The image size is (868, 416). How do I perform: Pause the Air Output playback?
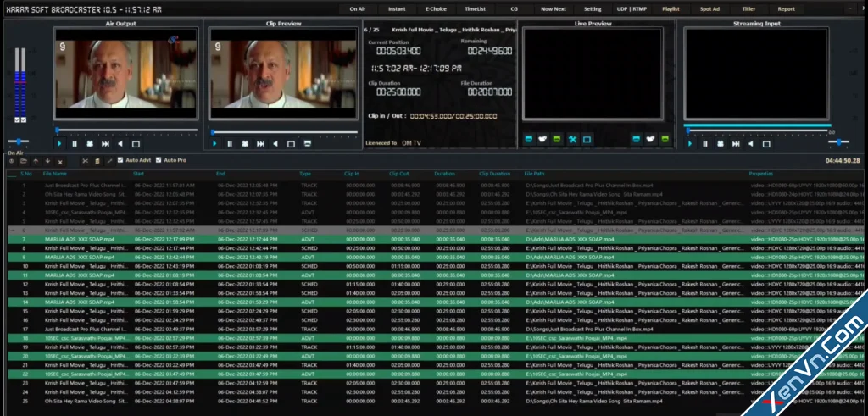(x=75, y=144)
